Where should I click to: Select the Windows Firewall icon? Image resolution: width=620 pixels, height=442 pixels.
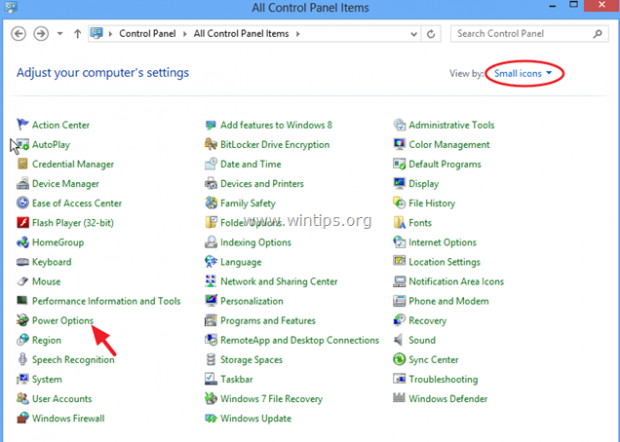pos(23,418)
